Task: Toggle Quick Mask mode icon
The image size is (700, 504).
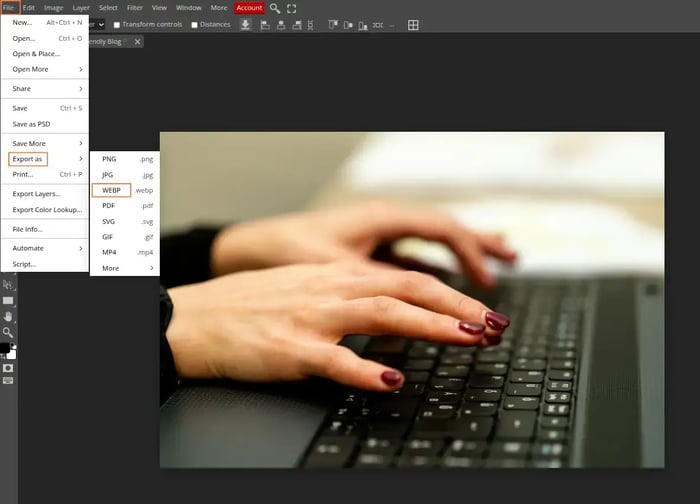Action: coord(8,367)
